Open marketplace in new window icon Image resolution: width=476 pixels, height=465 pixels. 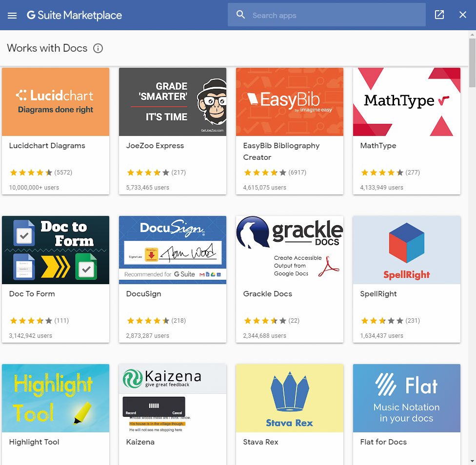pyautogui.click(x=439, y=15)
